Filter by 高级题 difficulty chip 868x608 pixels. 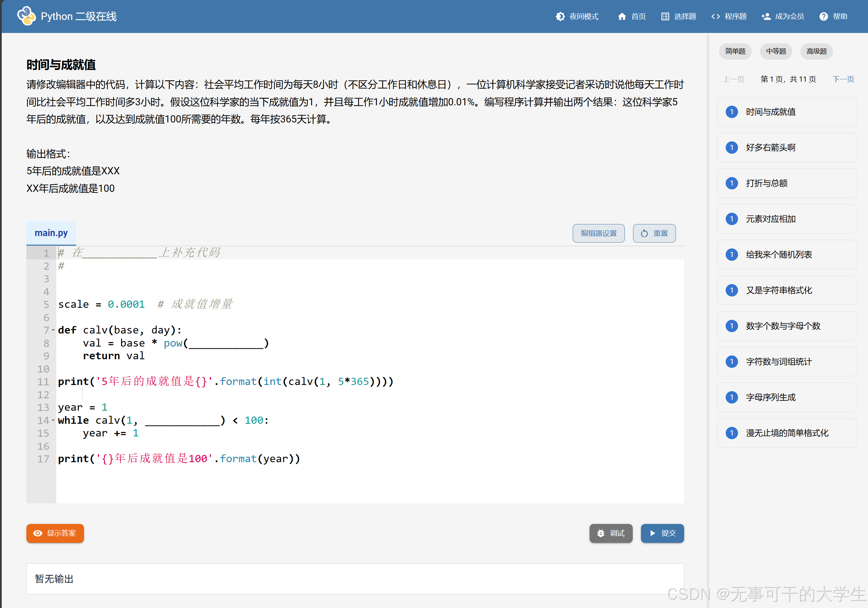(816, 51)
